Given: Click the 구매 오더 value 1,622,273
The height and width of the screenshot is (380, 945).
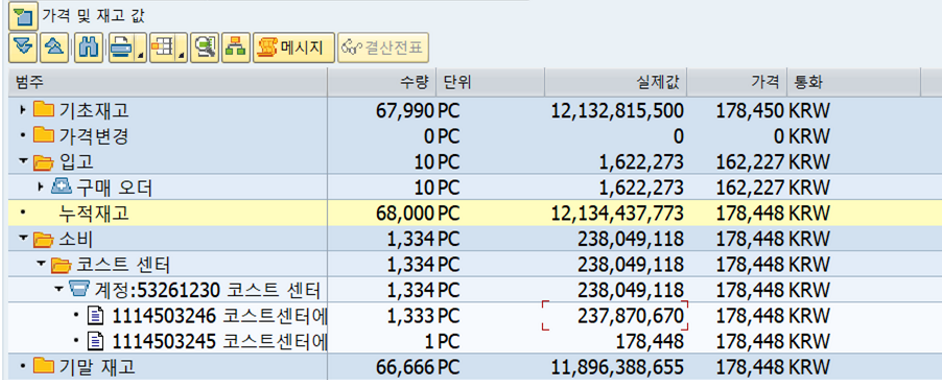Looking at the screenshot, I should click(641, 188).
